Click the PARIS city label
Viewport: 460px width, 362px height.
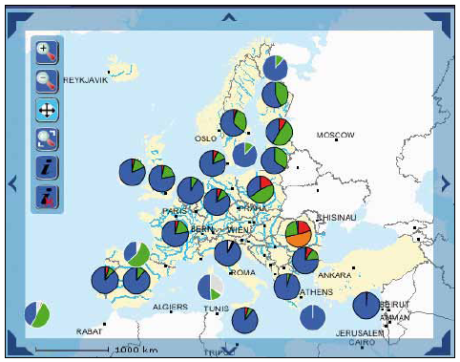(x=174, y=211)
